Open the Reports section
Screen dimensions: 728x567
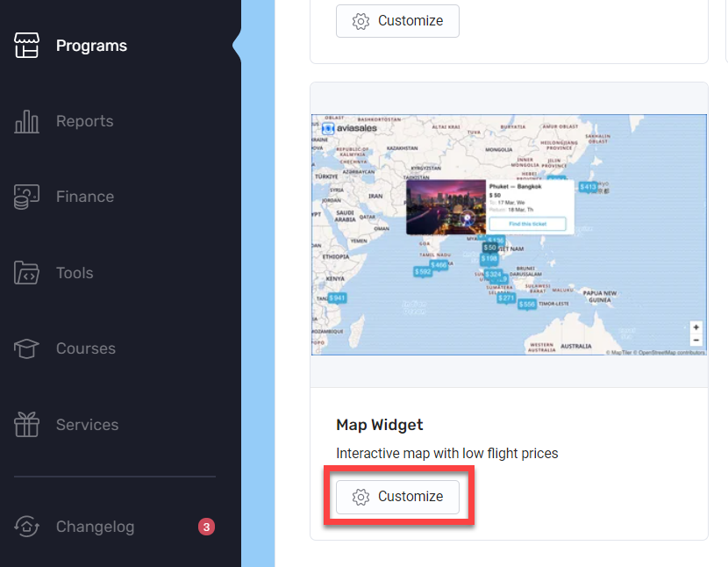point(84,121)
